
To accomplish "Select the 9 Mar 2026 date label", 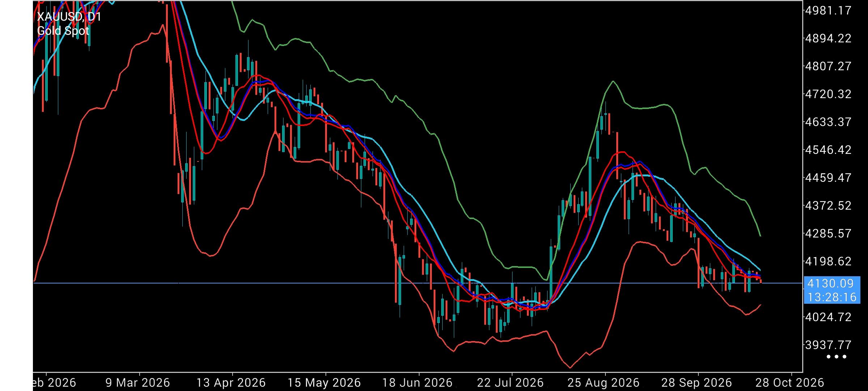I will coord(138,383).
